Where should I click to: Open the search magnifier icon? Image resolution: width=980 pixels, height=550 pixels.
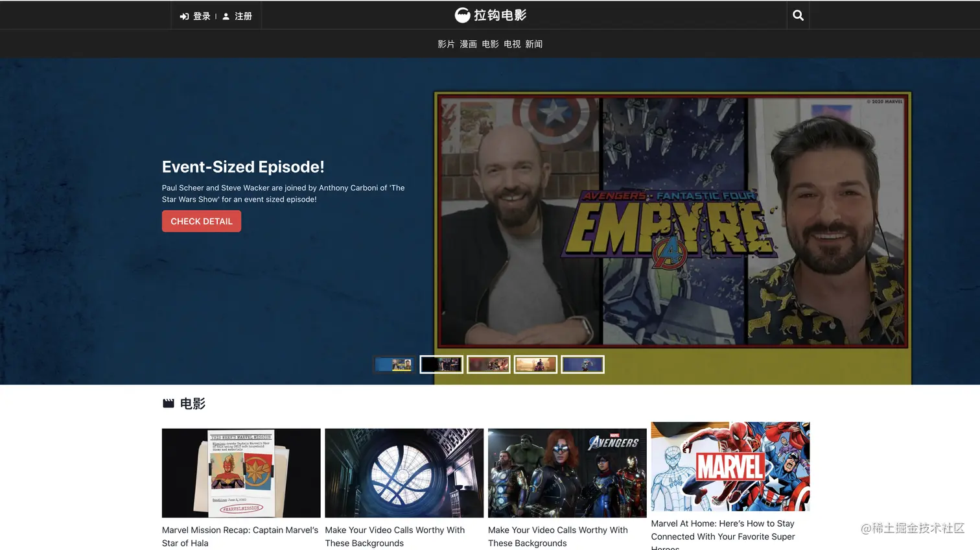click(798, 16)
